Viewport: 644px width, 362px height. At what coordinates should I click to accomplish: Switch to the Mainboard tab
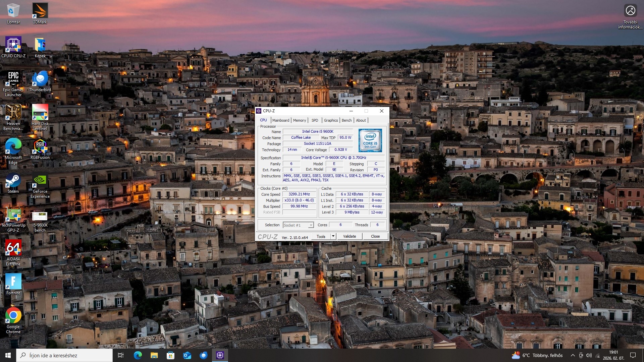point(280,120)
